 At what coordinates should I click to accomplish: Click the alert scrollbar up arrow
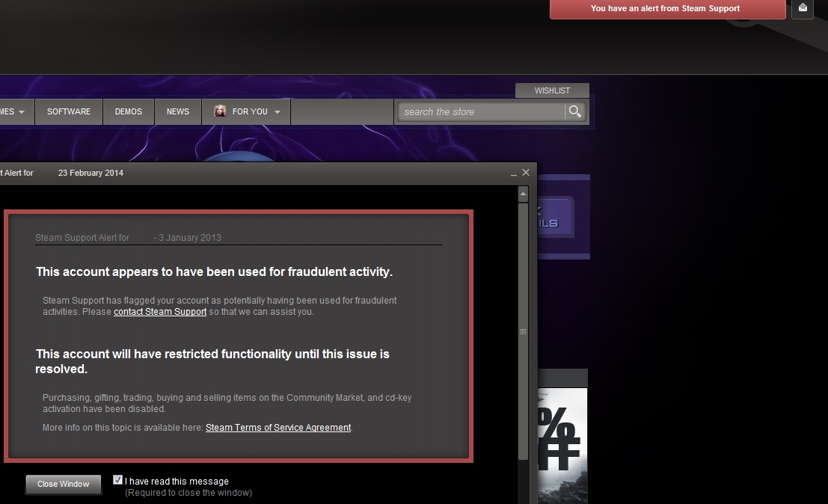523,194
